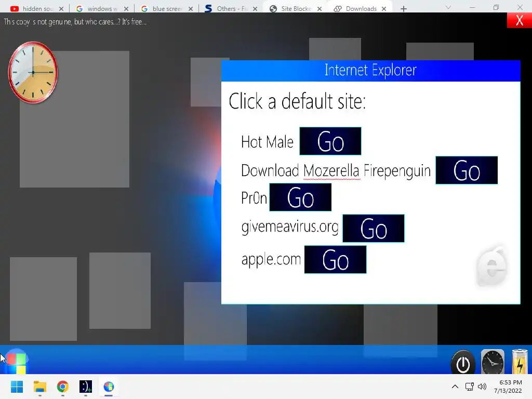This screenshot has width=532, height=399.
Task: Click the 'Click a default site:' heading
Action: tap(297, 101)
